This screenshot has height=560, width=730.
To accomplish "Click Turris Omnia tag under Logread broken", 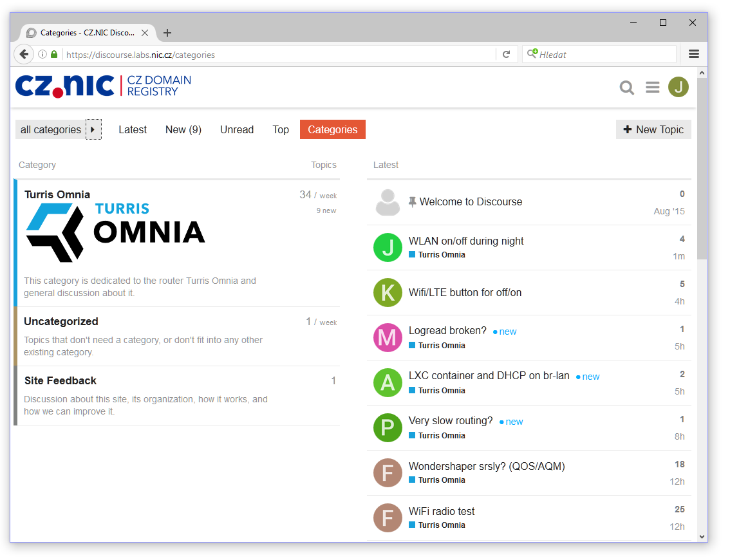I will pyautogui.click(x=436, y=346).
